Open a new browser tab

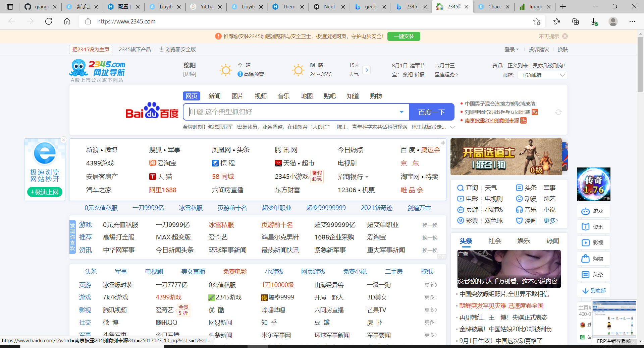pos(563,7)
